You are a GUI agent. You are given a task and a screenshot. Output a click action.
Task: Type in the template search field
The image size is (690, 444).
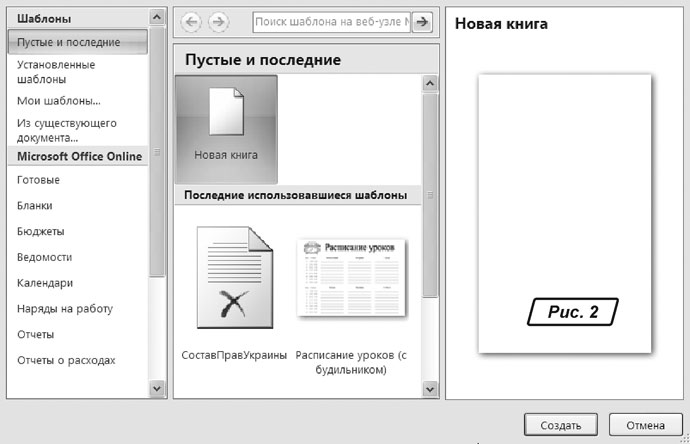[x=331, y=21]
